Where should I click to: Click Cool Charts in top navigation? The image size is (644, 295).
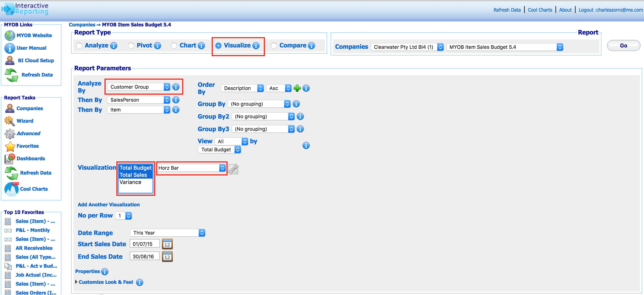[540, 10]
